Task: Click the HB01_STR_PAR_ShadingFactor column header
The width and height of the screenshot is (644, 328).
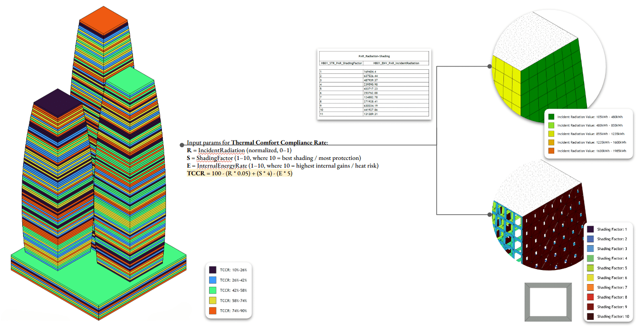Action: [340, 63]
